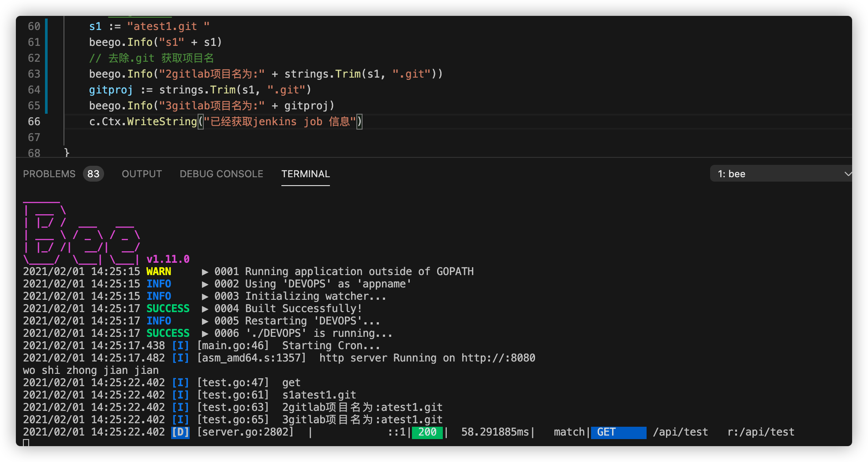The image size is (868, 462).
Task: Click the GET method badge in the log
Action: [618, 432]
